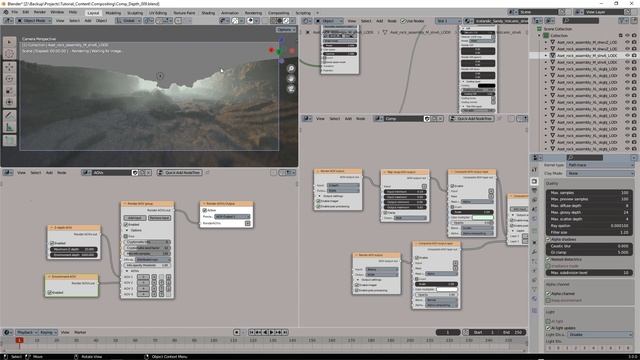
Task: Click the play animation button in timeline
Action: coord(272,332)
